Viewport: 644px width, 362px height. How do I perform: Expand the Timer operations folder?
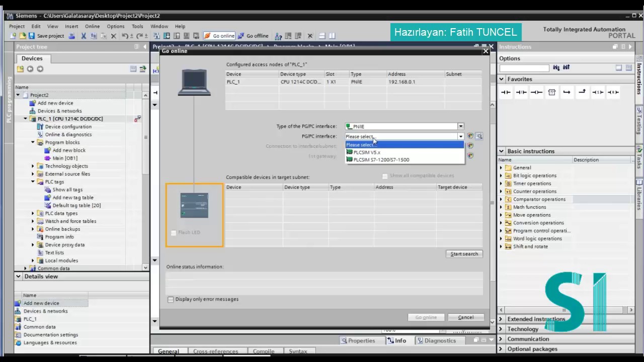(x=501, y=184)
